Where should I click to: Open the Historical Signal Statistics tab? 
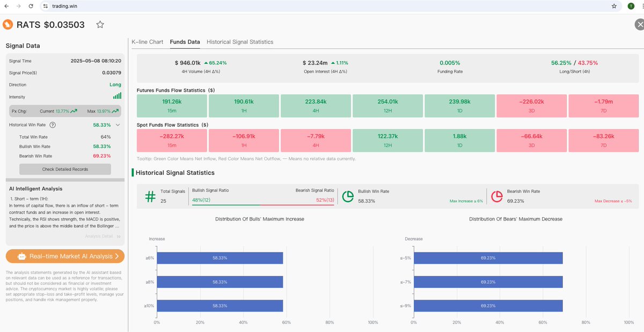pos(240,42)
